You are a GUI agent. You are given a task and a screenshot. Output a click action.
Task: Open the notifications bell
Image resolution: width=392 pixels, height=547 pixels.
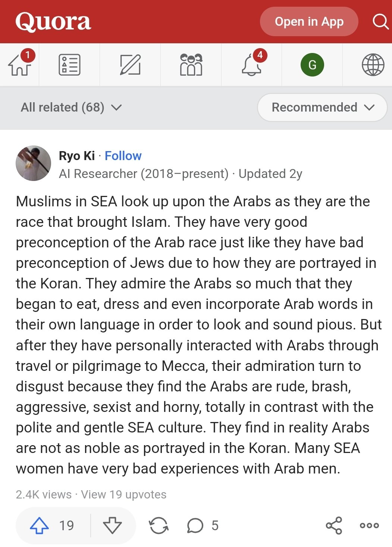251,65
